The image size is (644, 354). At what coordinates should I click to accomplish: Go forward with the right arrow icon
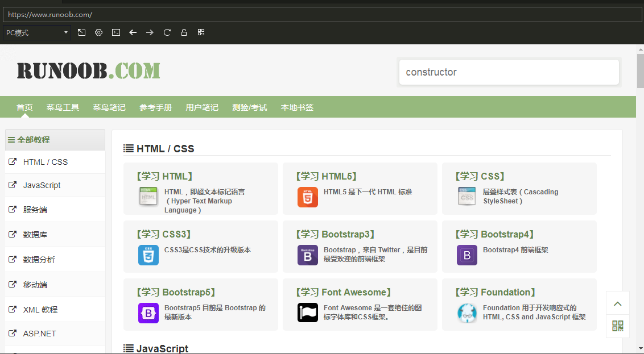pyautogui.click(x=150, y=32)
